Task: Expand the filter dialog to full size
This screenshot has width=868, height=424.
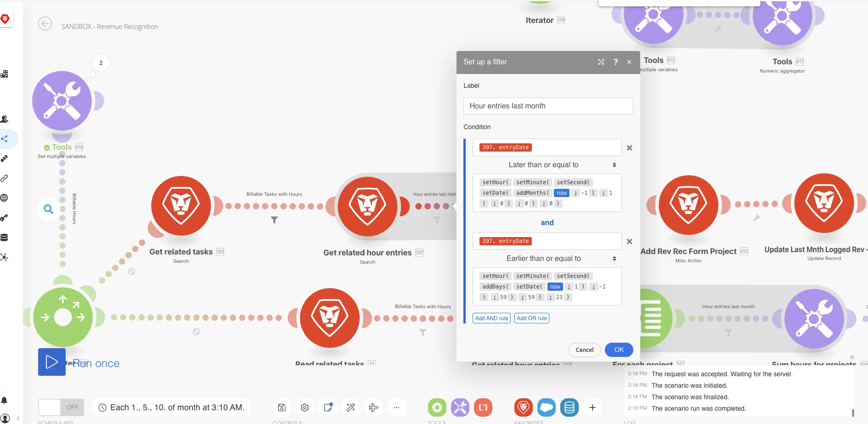Action: pos(601,62)
